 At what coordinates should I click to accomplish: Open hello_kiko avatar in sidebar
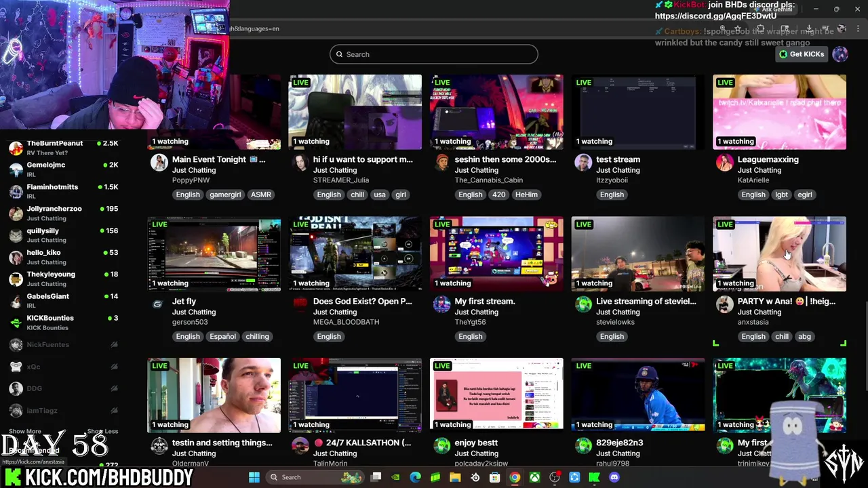[16, 257]
